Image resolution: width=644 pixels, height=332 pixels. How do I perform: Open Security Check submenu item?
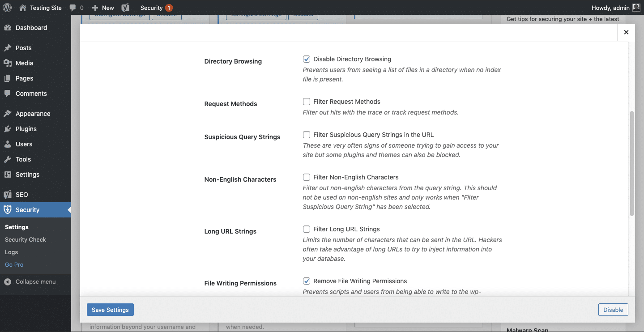(26, 240)
